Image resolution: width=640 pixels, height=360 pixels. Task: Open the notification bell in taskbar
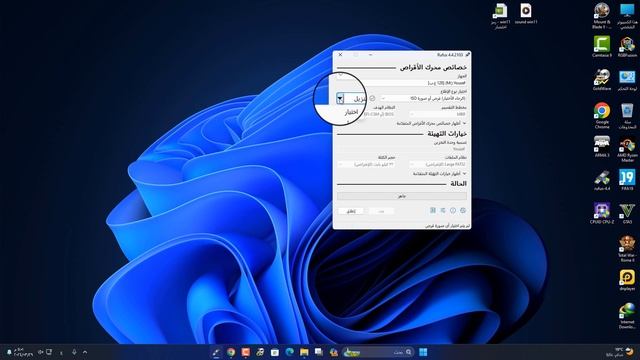(9, 352)
